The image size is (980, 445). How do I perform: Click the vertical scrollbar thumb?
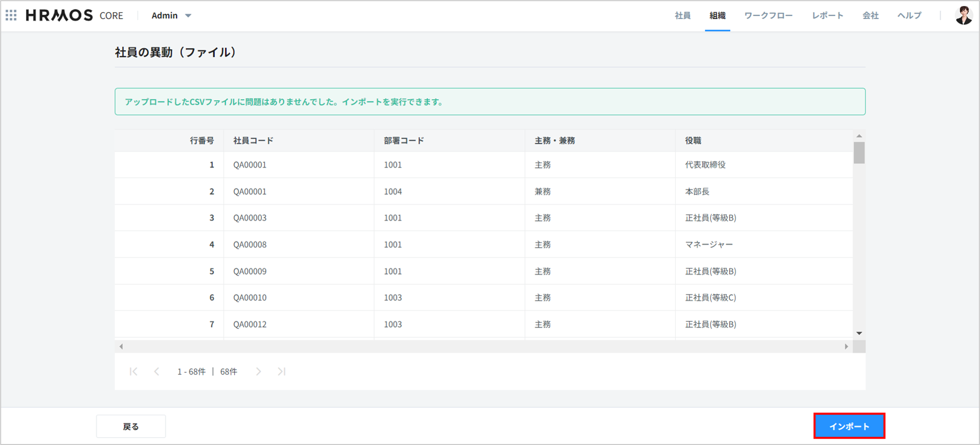point(859,153)
